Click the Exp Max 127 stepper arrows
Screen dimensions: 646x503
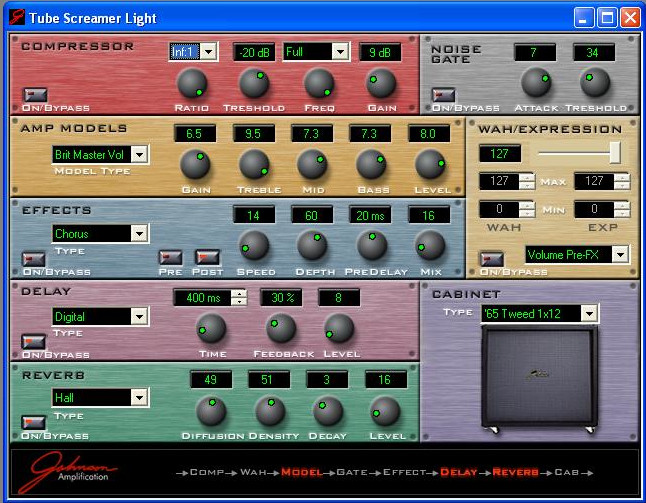[622, 181]
